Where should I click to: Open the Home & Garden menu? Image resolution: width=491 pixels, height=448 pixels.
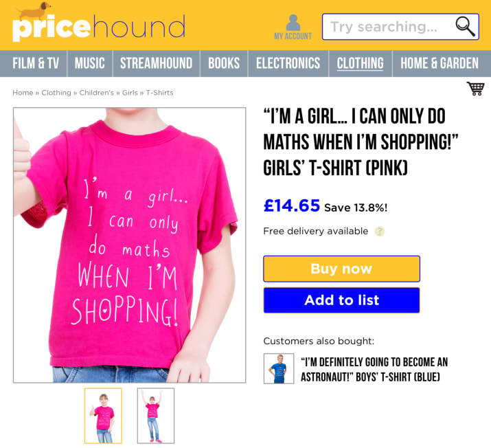point(439,63)
